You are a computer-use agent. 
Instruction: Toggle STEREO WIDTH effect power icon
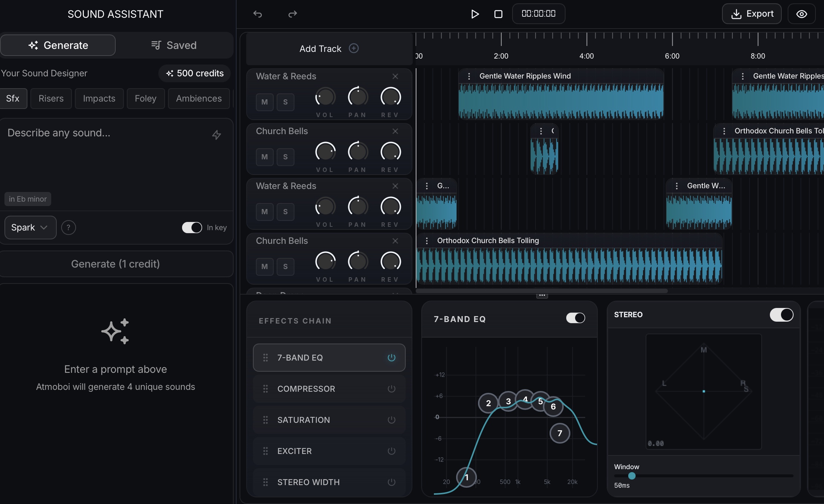(392, 482)
